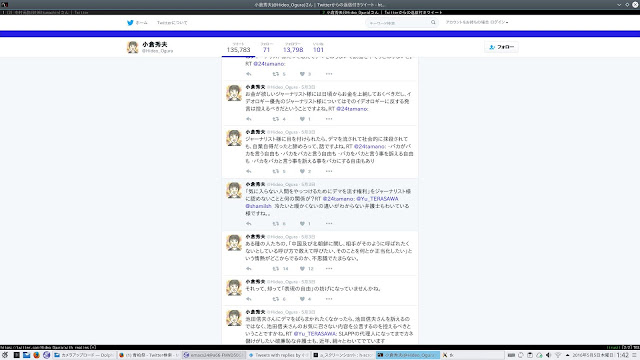Screen dimensions: 640x360
Task: Open more options for お金が欲しいジャーナリスト様 tweet
Action: point(329,119)
